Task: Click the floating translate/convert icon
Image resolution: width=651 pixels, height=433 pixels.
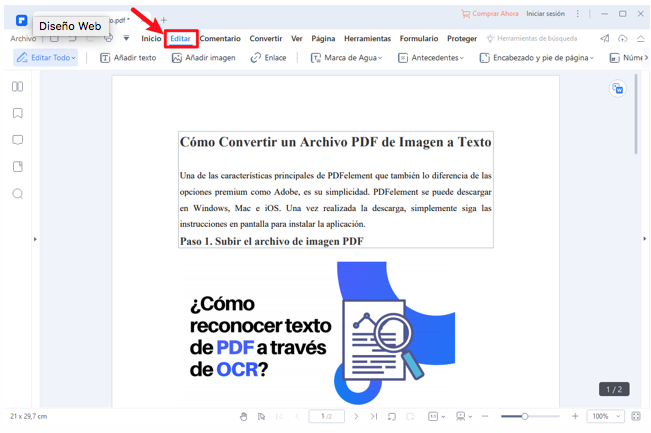Action: 617,88
